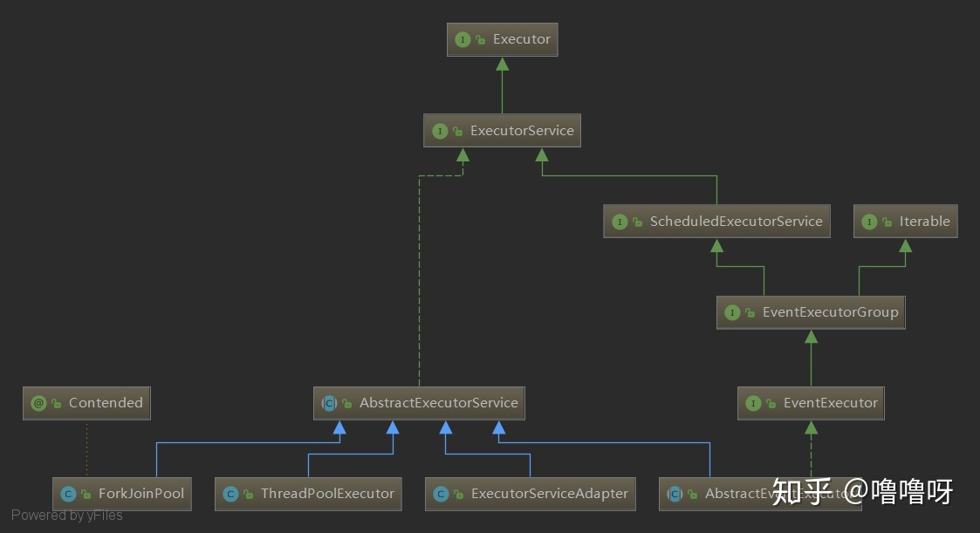Click the ThreadPoolExecutor text label

pos(327,493)
